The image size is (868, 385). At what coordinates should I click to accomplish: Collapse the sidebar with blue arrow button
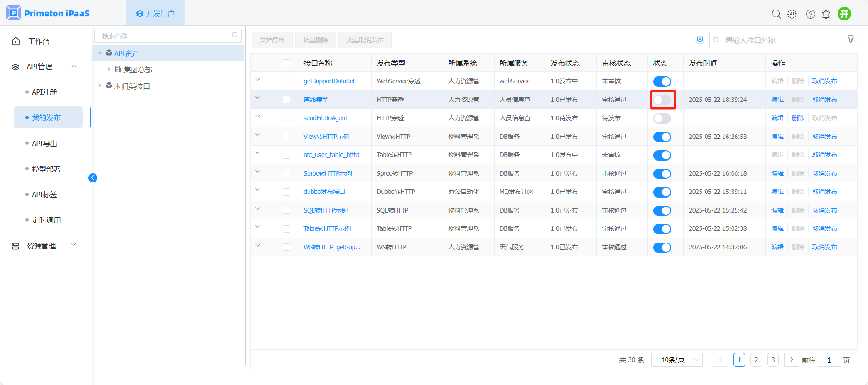pos(93,178)
